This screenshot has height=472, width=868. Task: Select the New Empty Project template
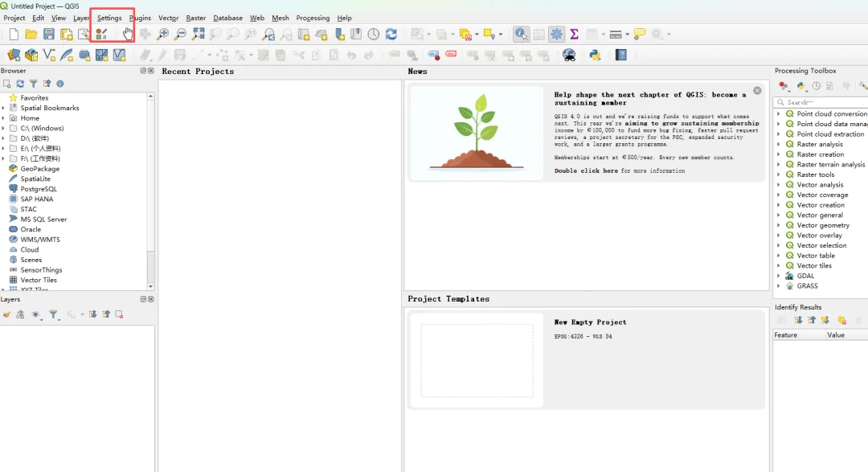point(587,359)
